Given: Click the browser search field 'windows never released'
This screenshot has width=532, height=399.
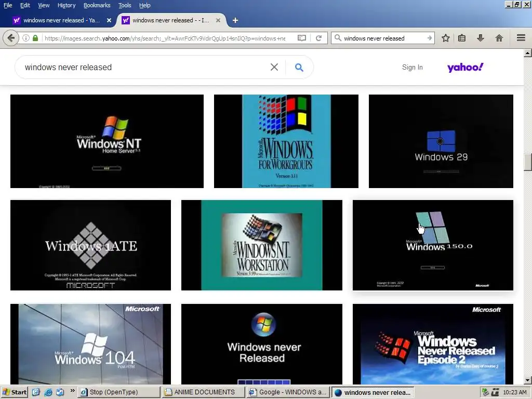Looking at the screenshot, I should pos(383,38).
